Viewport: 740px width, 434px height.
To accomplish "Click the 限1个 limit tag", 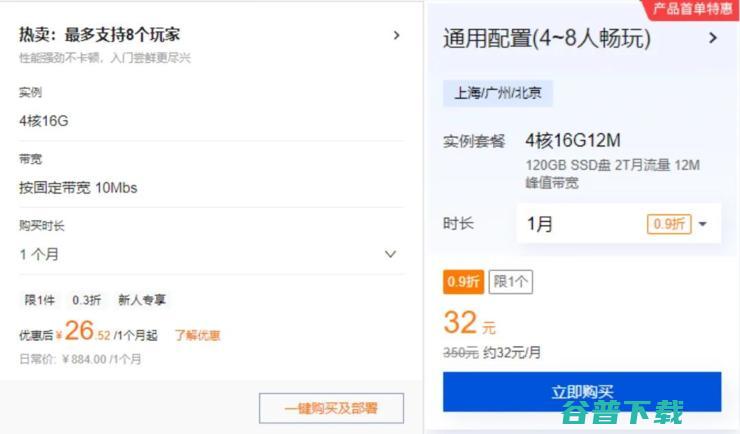I will point(511,282).
